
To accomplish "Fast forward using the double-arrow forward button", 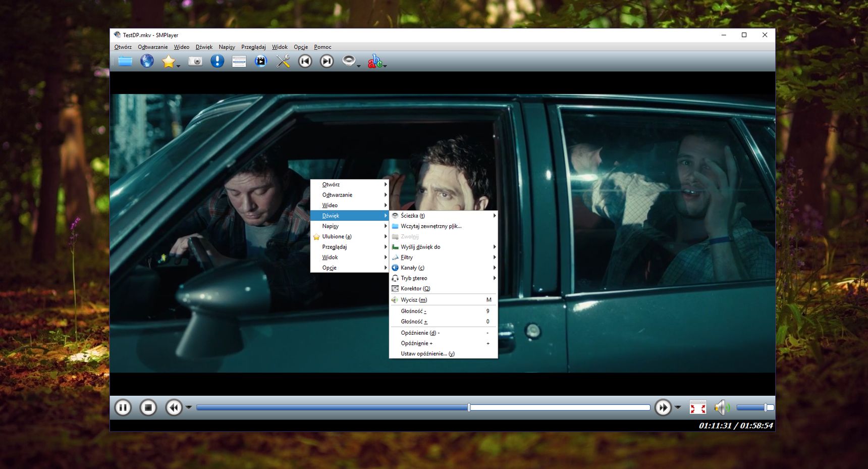I will [663, 407].
